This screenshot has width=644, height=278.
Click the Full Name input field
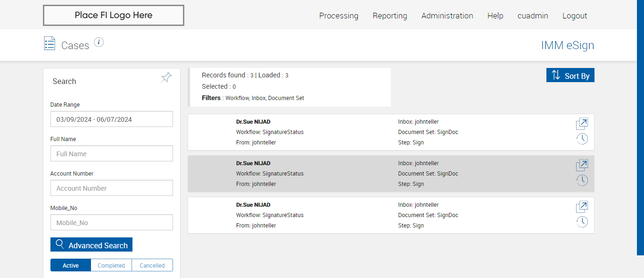click(112, 154)
